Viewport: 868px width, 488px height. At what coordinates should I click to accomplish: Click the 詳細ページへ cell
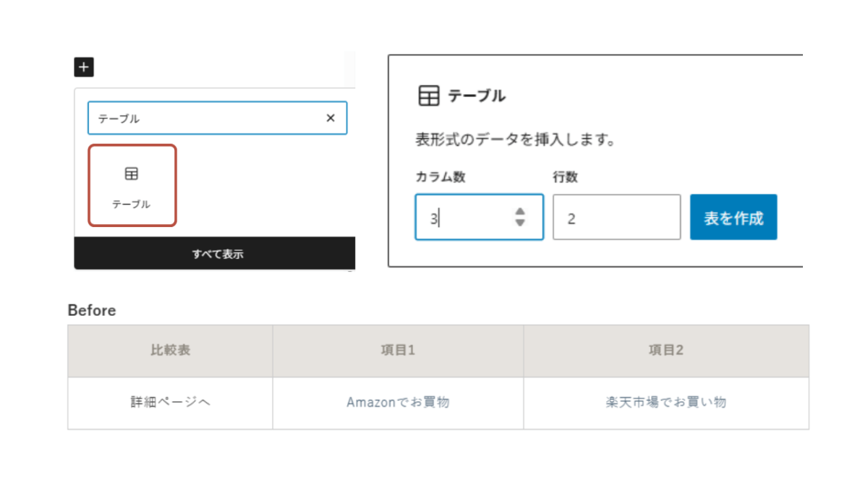tap(171, 403)
